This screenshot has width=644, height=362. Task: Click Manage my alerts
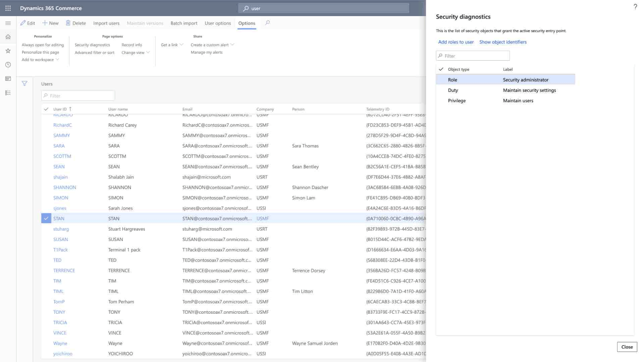pyautogui.click(x=206, y=52)
